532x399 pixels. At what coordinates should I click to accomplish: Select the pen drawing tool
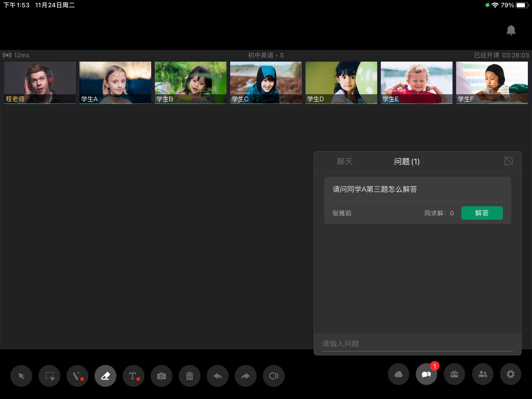tap(77, 376)
